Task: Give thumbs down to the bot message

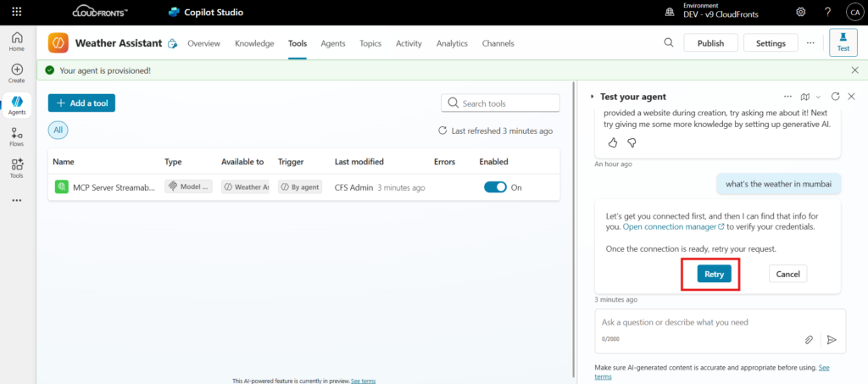Action: click(631, 142)
